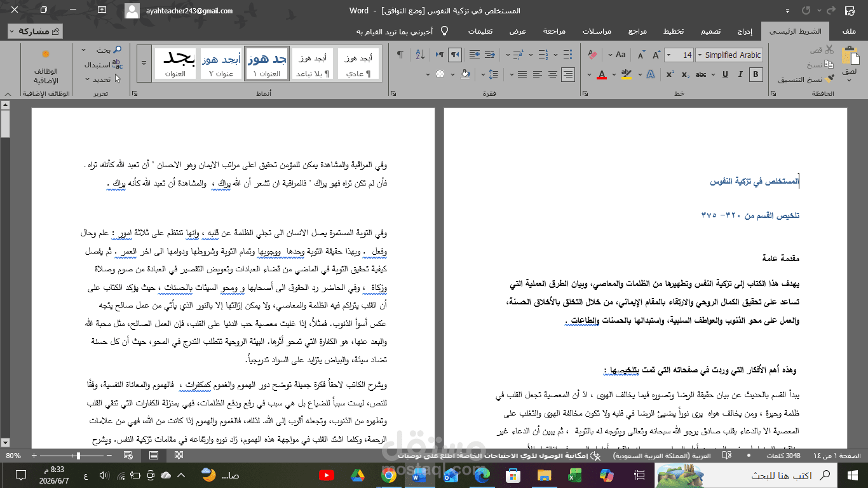
Task: Apply the Heading 2 (عنوان ٢) style
Action: click(x=221, y=64)
